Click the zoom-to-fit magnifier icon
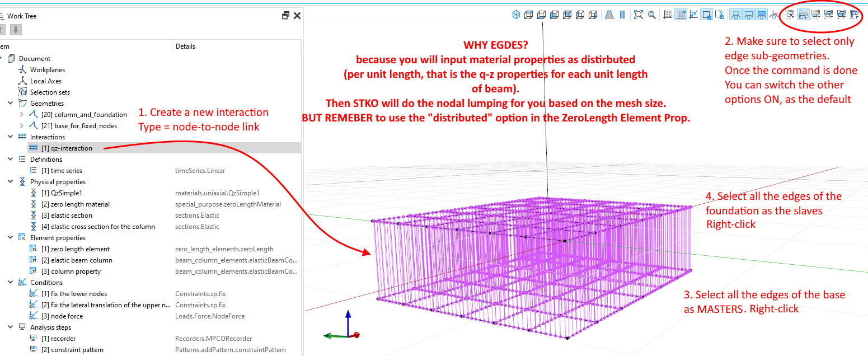 pyautogui.click(x=638, y=15)
